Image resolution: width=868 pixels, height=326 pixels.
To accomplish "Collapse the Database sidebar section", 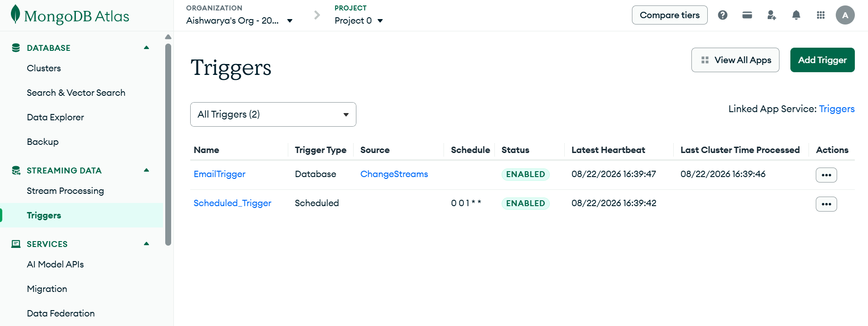I will [x=146, y=48].
